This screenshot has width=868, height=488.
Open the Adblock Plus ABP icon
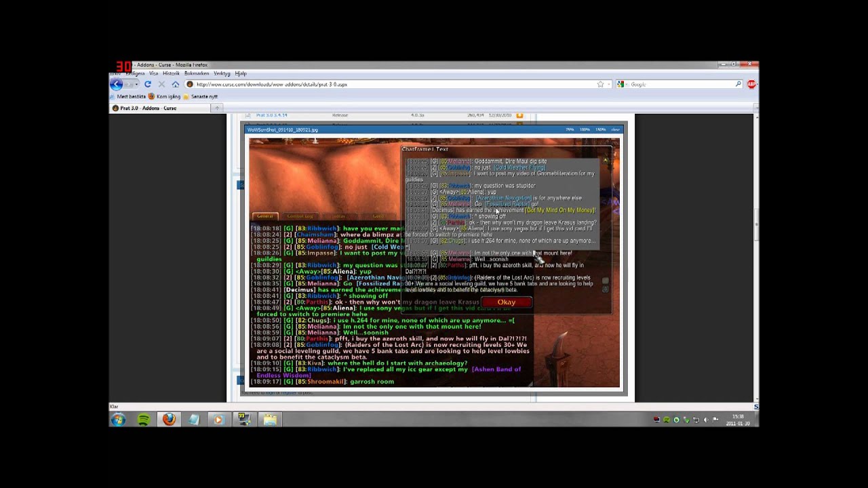751,84
